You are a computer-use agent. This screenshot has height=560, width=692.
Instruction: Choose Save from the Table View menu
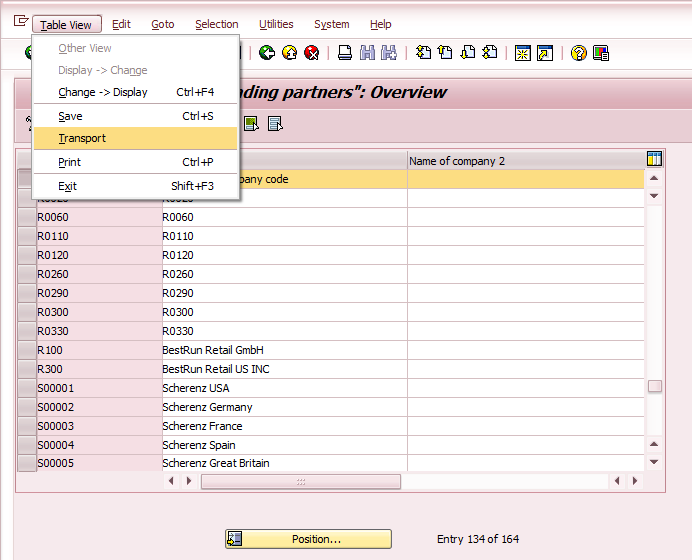point(135,116)
